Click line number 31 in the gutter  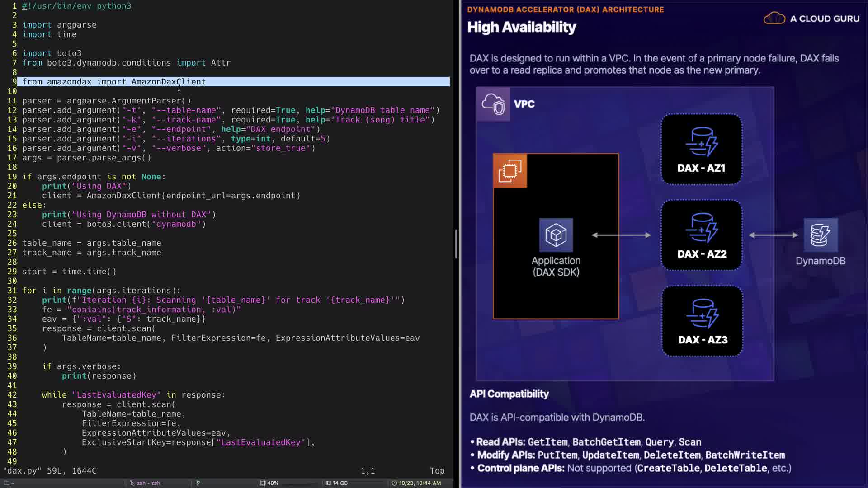click(12, 291)
